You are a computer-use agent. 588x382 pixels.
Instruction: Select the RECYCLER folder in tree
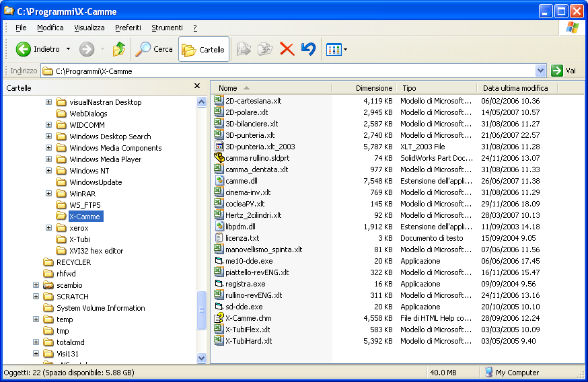tap(67, 262)
